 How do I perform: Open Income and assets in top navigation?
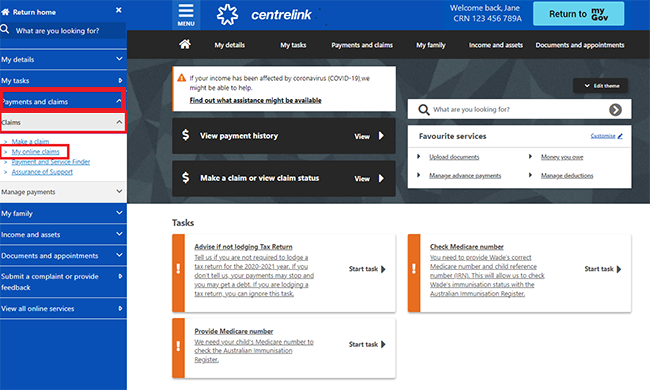[x=496, y=45]
